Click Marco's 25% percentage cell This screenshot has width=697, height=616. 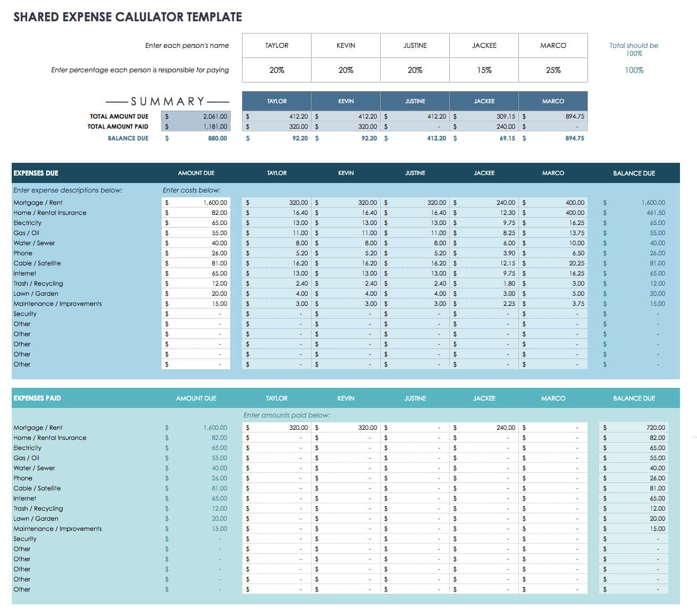pyautogui.click(x=553, y=70)
